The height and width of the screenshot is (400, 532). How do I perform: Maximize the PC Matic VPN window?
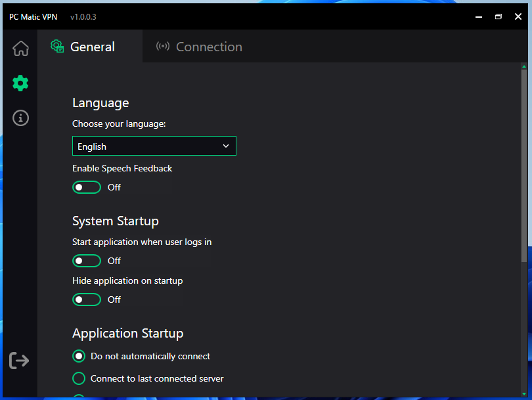pos(499,16)
